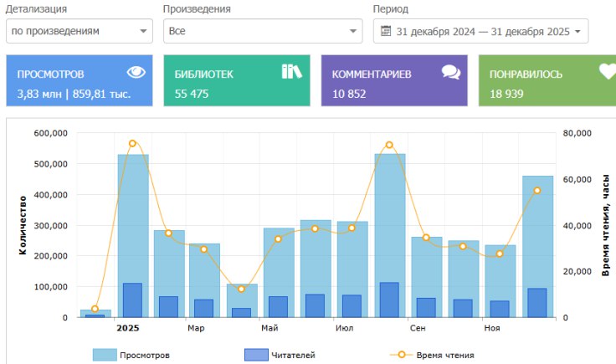616x364 pixels.
Task: Click the tallest views bar for January 2025
Action: coord(132,218)
